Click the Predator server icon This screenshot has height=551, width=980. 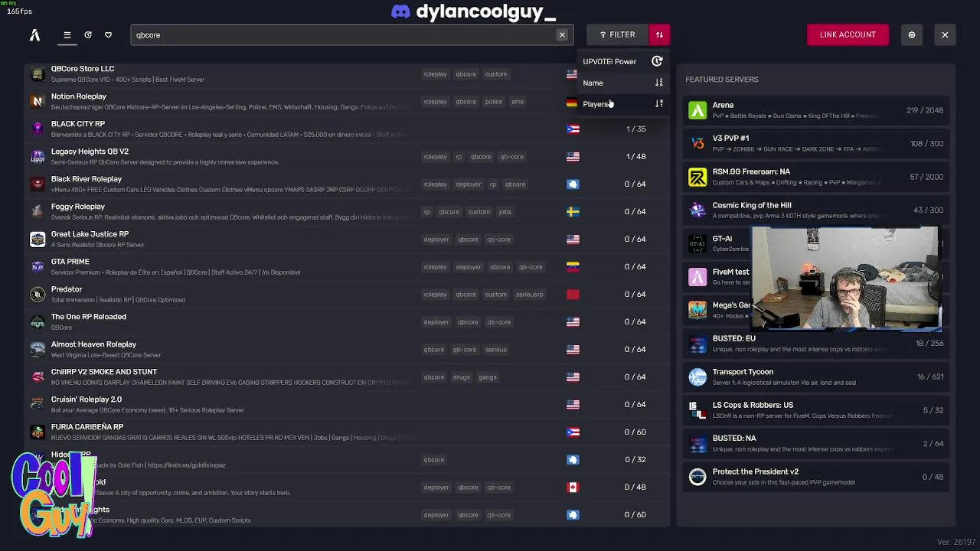pyautogui.click(x=38, y=295)
